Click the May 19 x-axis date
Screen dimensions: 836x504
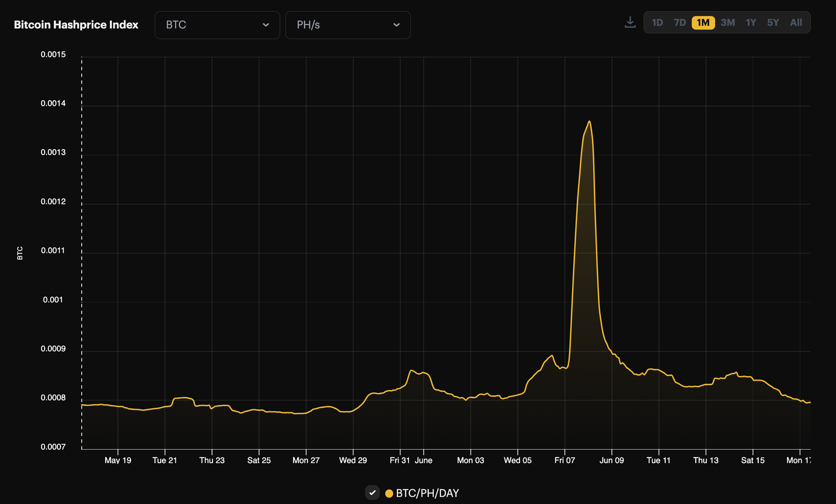[118, 461]
